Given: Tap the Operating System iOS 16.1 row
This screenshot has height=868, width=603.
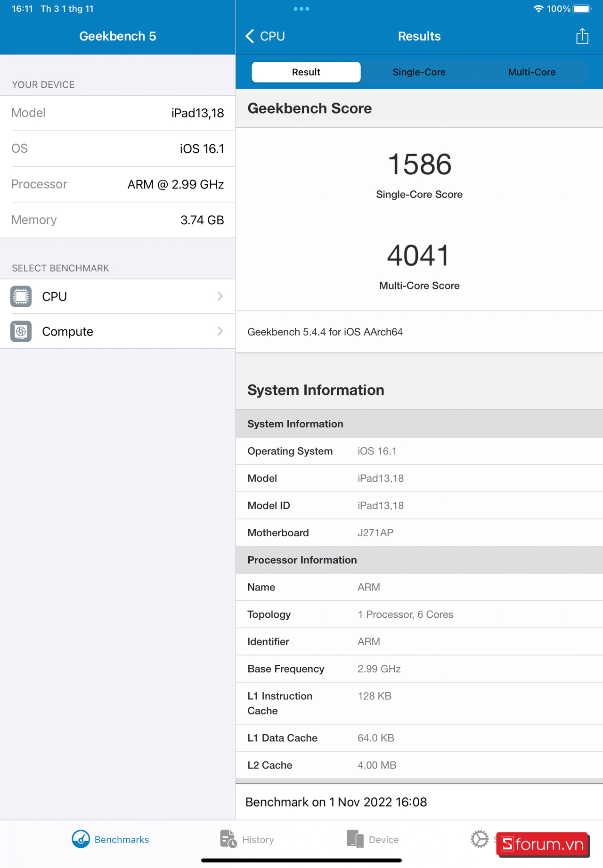Looking at the screenshot, I should click(419, 451).
